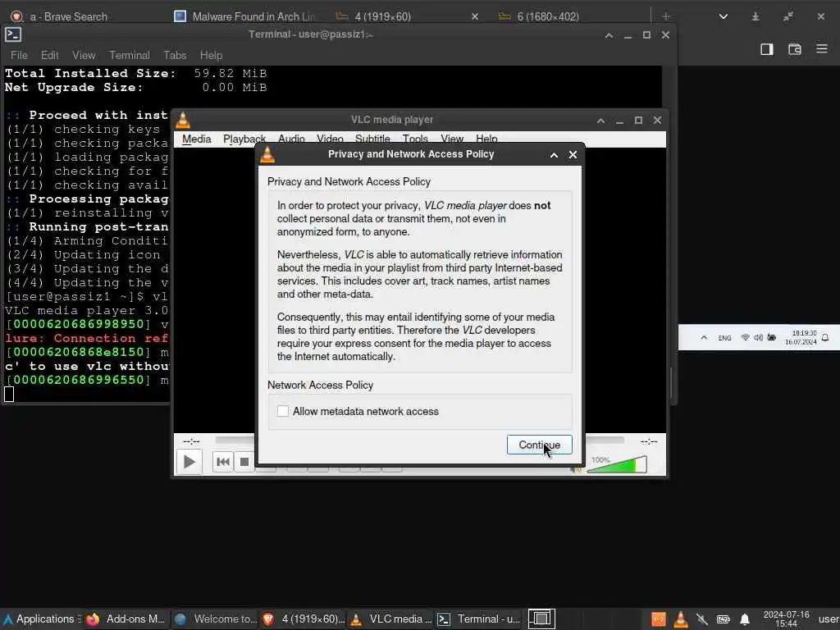Viewport: 840px width, 630px height.
Task: Open the browser wallet icon
Action: pos(794,49)
